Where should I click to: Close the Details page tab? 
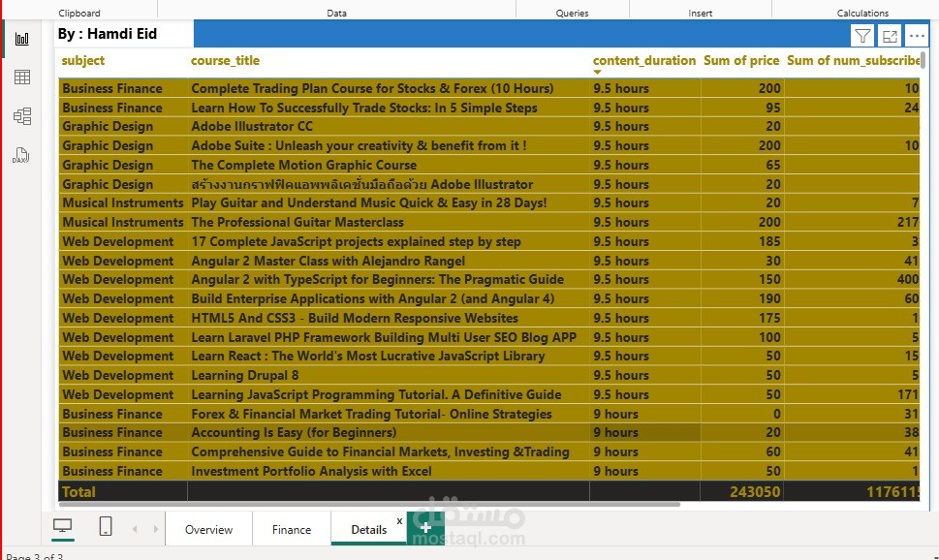399,521
